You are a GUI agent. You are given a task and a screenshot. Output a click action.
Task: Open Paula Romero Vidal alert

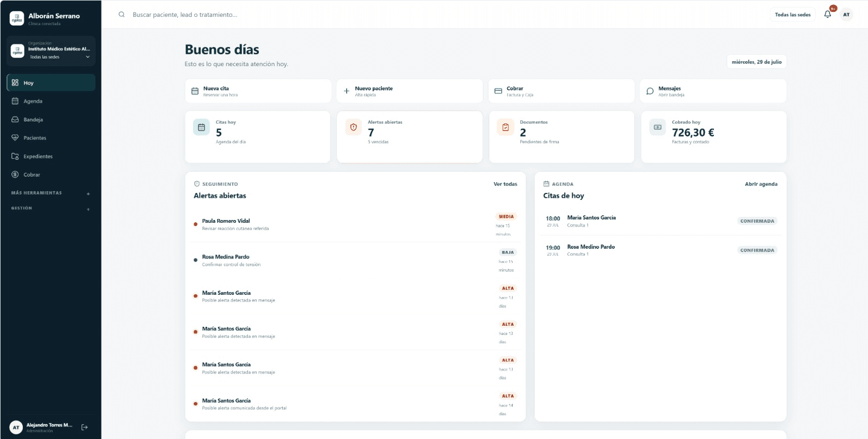click(x=355, y=224)
